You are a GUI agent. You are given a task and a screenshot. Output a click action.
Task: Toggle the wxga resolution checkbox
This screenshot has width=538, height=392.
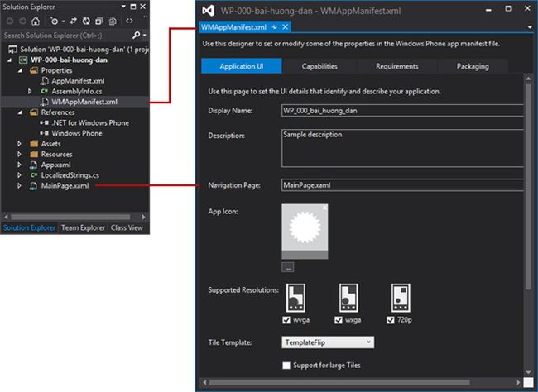coord(339,320)
